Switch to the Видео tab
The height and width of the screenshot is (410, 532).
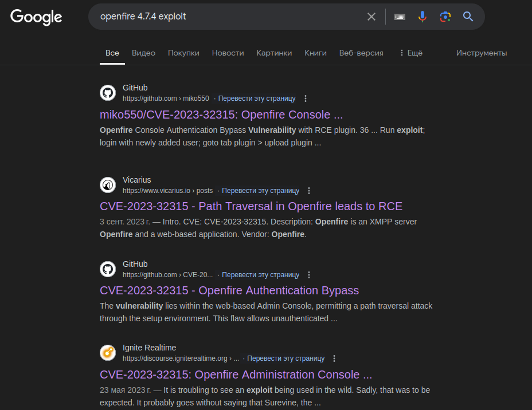point(143,53)
